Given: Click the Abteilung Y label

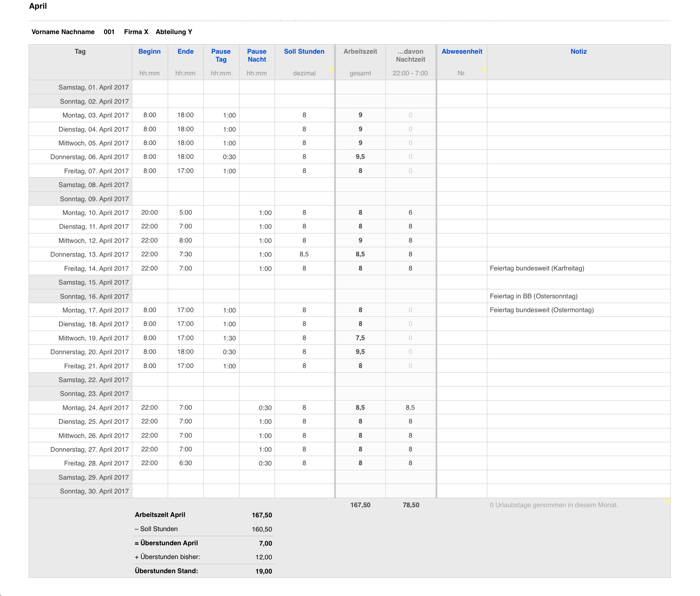Looking at the screenshot, I should pos(174,32).
